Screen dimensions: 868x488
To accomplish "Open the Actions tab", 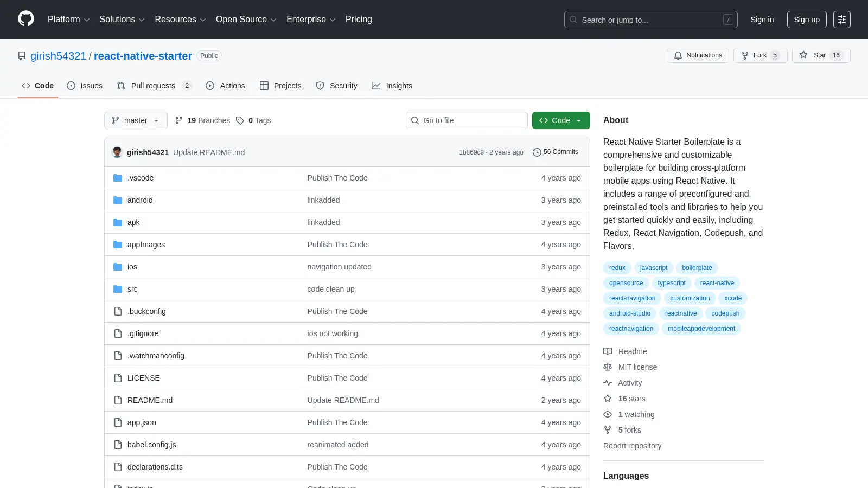I will coord(225,86).
